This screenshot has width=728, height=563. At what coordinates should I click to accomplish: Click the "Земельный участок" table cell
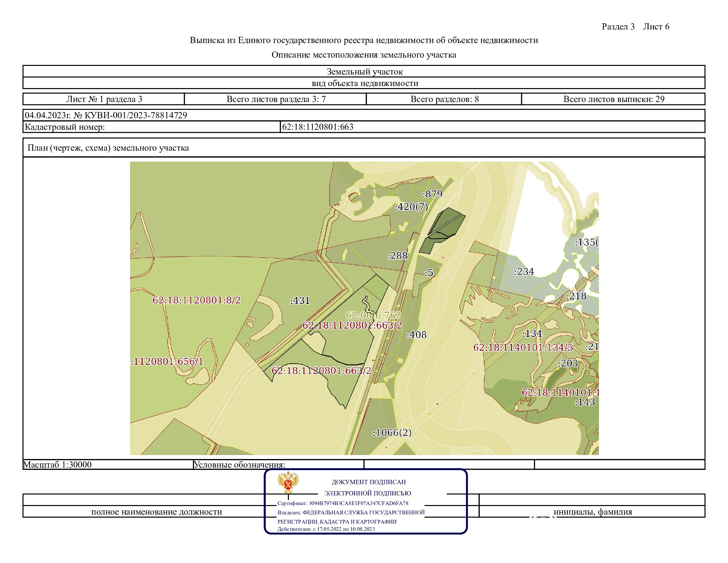pyautogui.click(x=364, y=72)
